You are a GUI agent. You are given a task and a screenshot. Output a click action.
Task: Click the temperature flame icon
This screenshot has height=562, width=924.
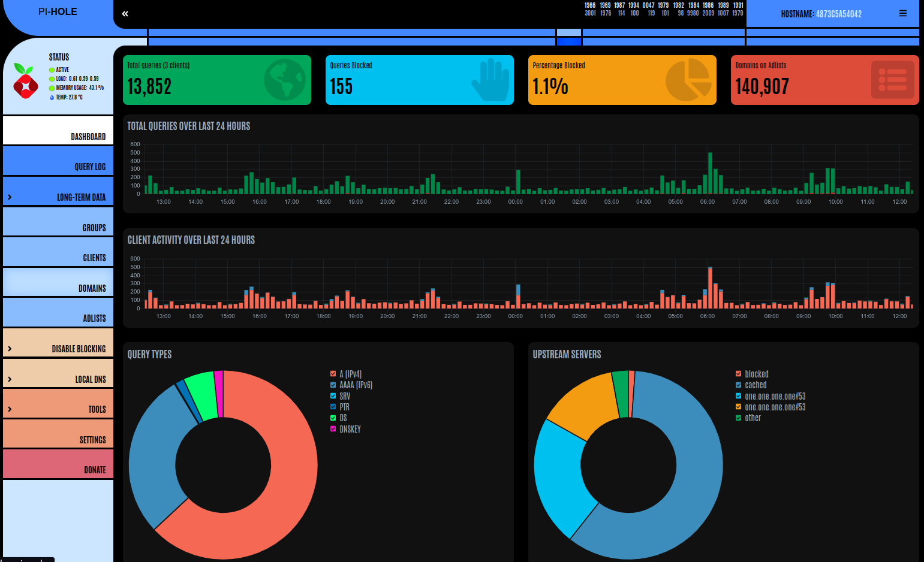pyautogui.click(x=52, y=97)
